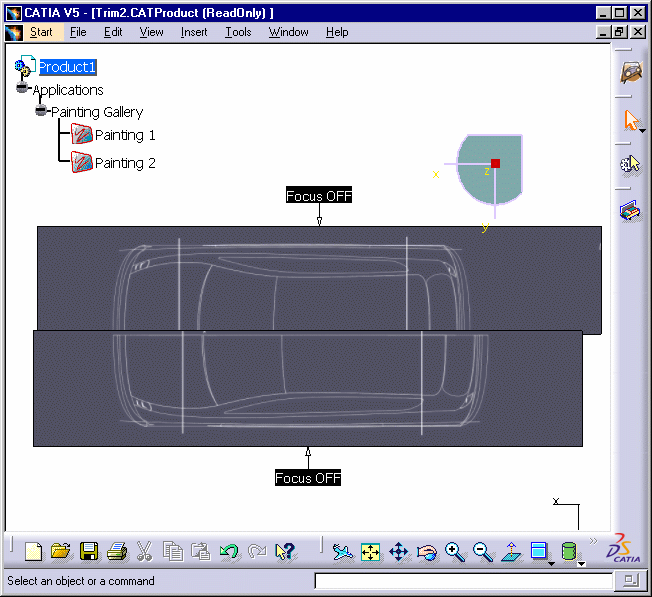
Task: Click the View Mode cylinder icon
Action: click(x=569, y=552)
